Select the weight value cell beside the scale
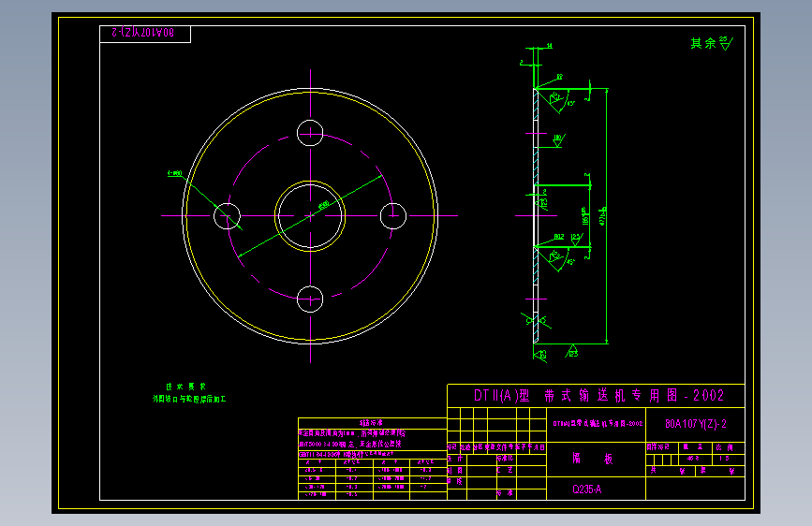This screenshot has width=812, height=526. (x=696, y=460)
